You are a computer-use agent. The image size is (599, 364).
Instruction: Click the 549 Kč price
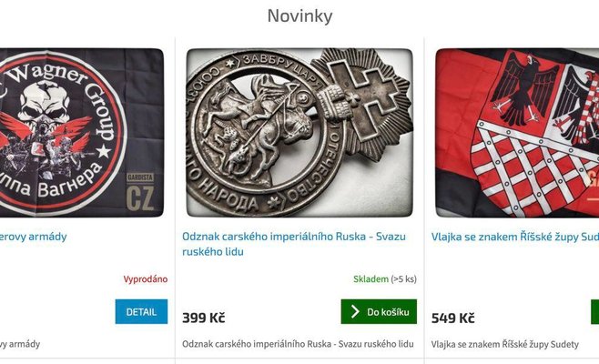[453, 318]
